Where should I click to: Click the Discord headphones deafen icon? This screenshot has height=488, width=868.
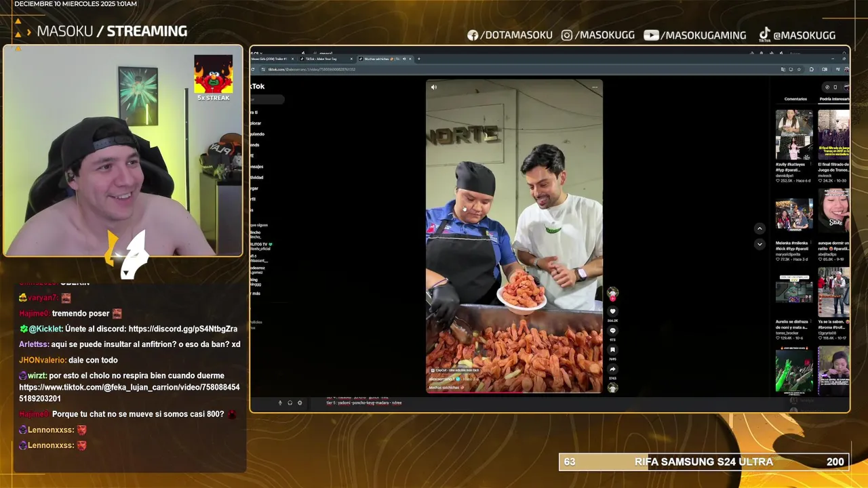(x=290, y=403)
